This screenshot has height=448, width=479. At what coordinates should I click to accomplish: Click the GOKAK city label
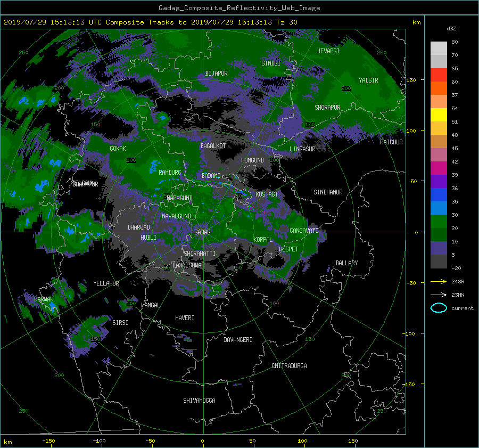click(x=118, y=148)
